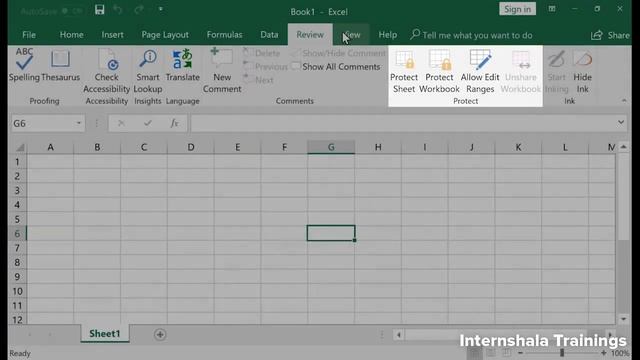Launch the Translate tool
Screen dimensions: 640x360
point(182,65)
